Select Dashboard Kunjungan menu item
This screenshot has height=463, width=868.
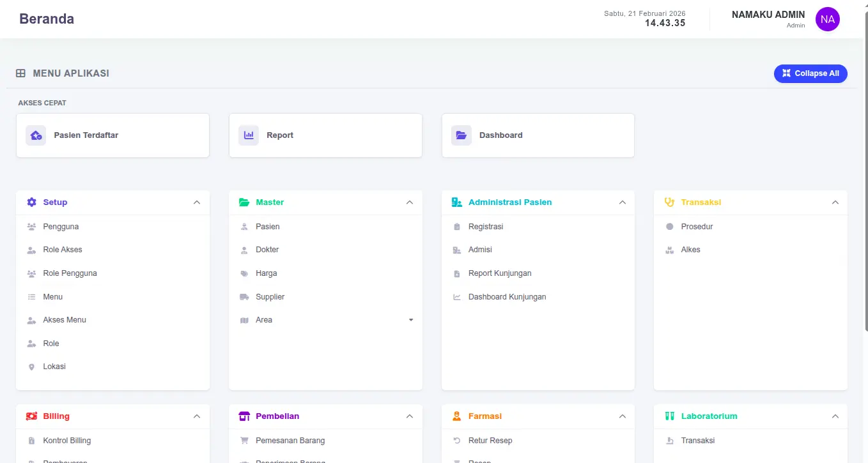(507, 297)
